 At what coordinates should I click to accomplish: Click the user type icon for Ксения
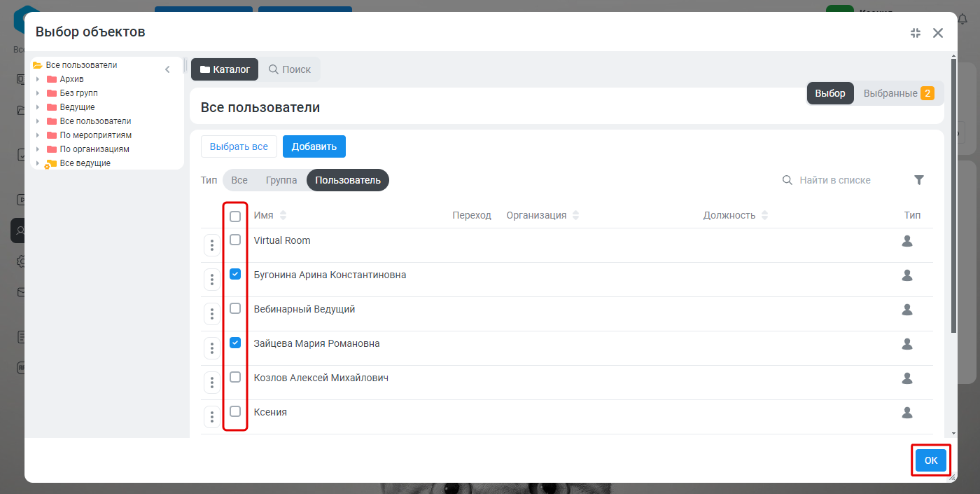tap(907, 413)
